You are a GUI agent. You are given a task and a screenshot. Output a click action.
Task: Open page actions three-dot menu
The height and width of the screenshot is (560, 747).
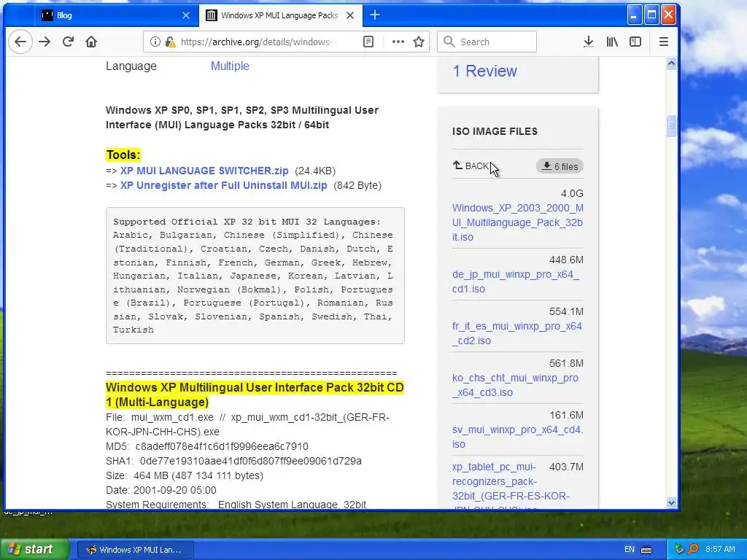click(x=398, y=42)
